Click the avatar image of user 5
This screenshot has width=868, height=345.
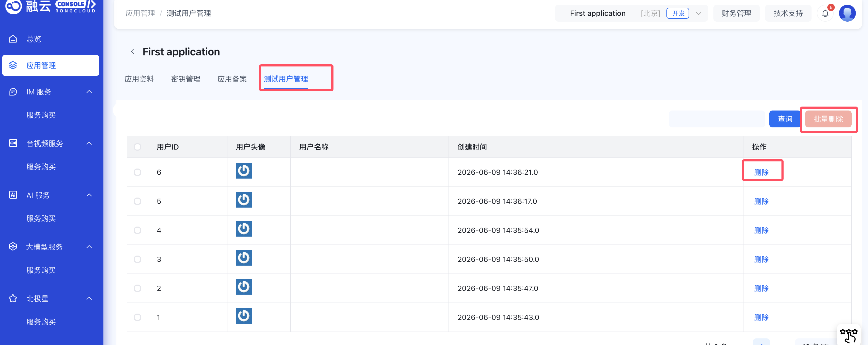click(x=244, y=200)
